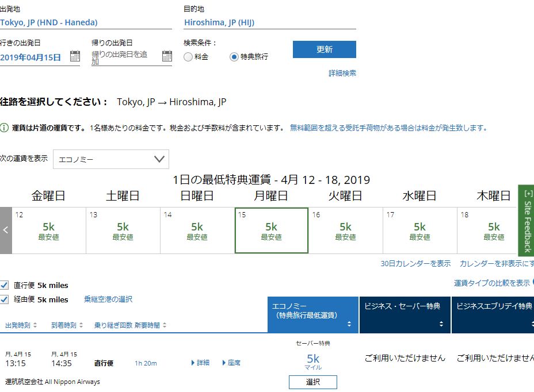Edit the origin field Tokyo, JP (HND - Haneda)
This screenshot has width=534, height=392.
(86, 22)
